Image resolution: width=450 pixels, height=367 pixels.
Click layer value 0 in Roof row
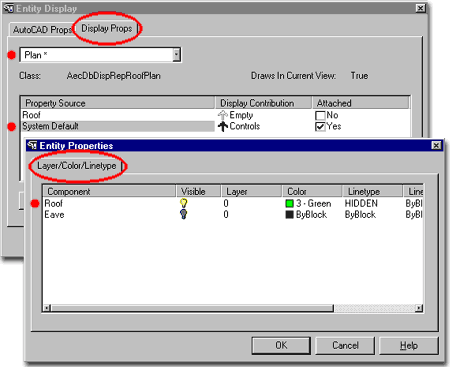coord(226,203)
